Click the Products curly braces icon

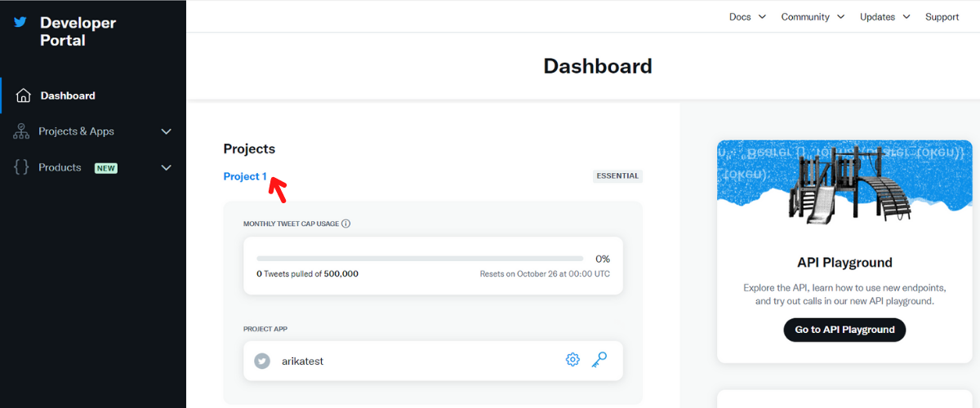pos(22,167)
